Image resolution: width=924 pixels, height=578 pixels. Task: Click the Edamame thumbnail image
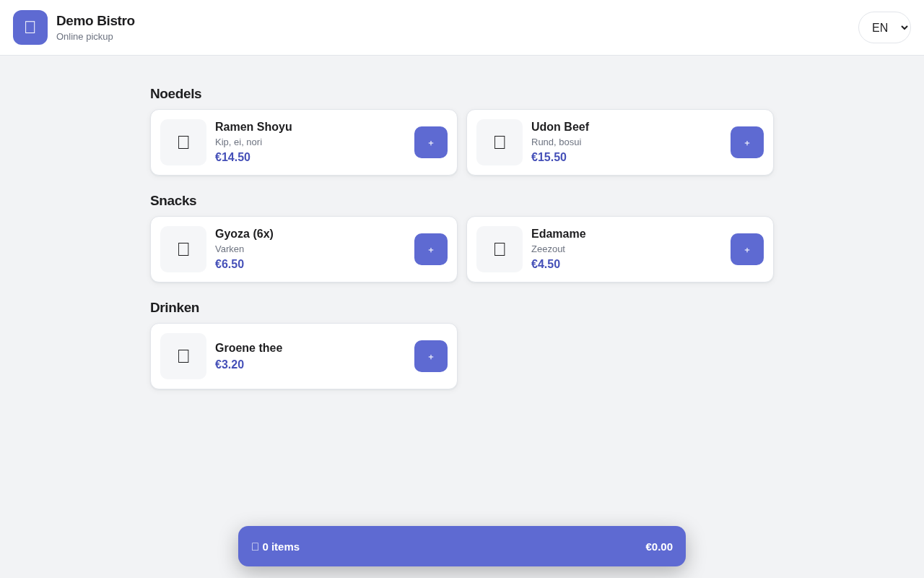[x=500, y=249]
